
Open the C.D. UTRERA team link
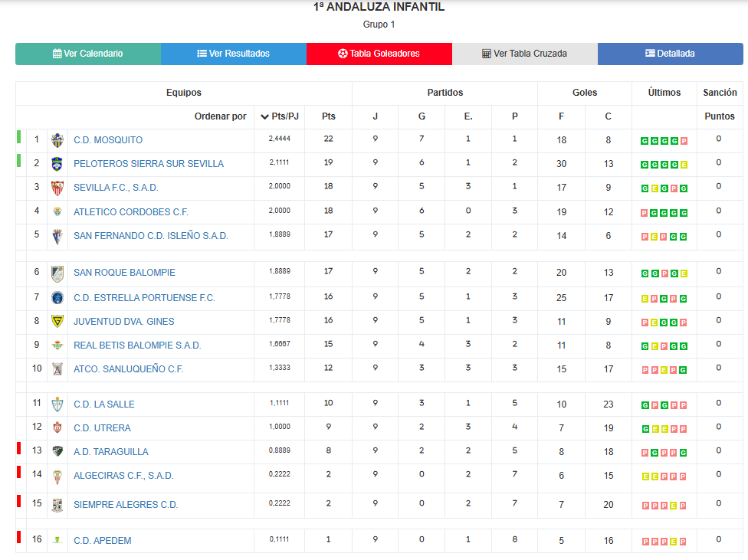[102, 428]
